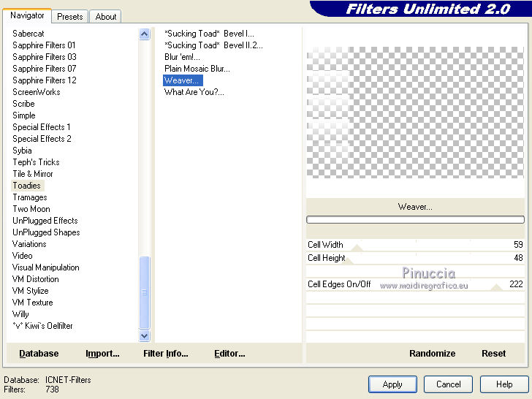Select the Scribe category
Screen dimensions: 532x399
coord(23,104)
